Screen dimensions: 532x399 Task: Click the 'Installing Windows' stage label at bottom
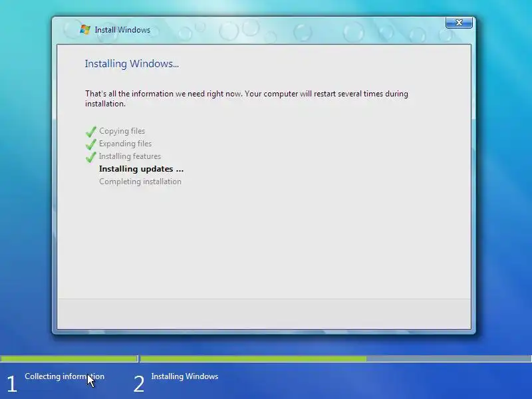point(185,376)
